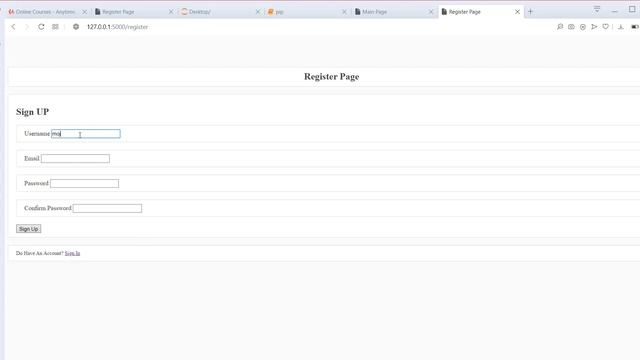Click the Username label

click(x=37, y=133)
